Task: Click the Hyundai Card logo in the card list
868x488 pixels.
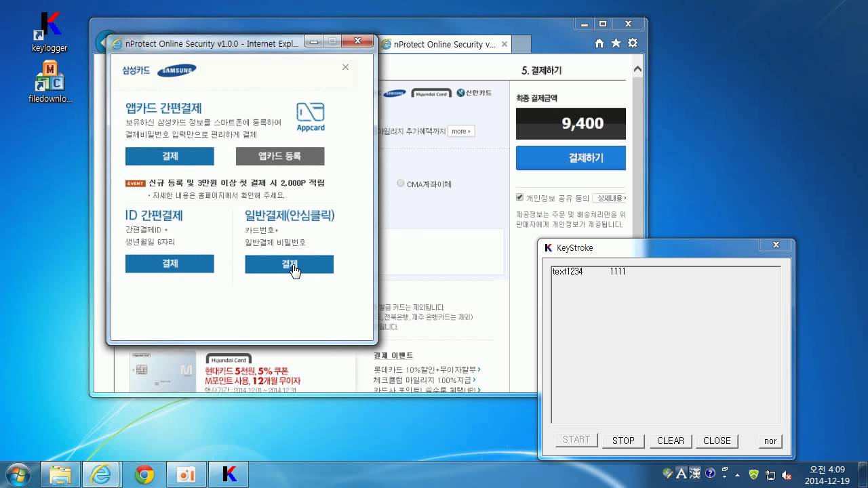Action: pyautogui.click(x=431, y=94)
